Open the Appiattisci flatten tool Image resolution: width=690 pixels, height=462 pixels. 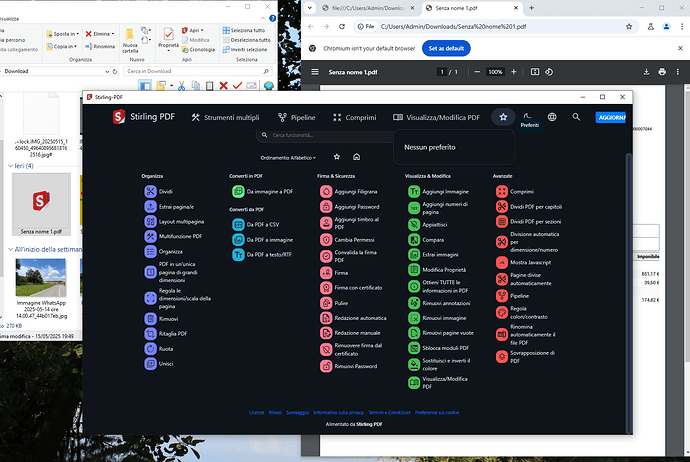(427, 224)
